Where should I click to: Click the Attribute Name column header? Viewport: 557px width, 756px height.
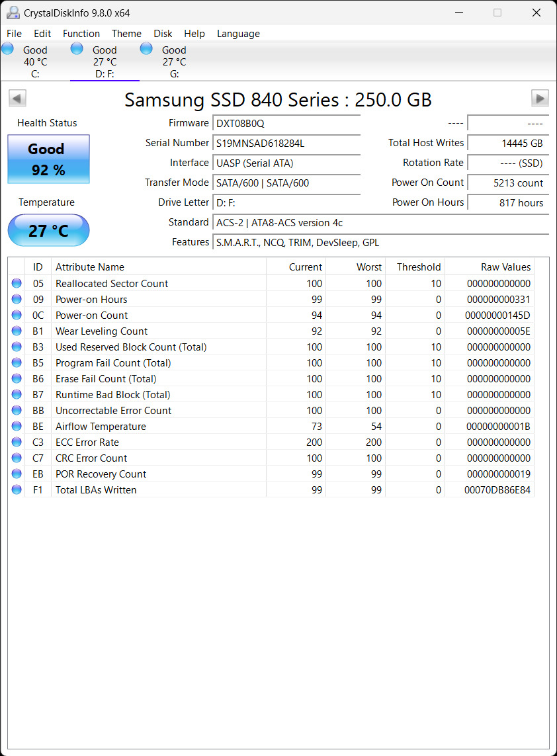[159, 267]
